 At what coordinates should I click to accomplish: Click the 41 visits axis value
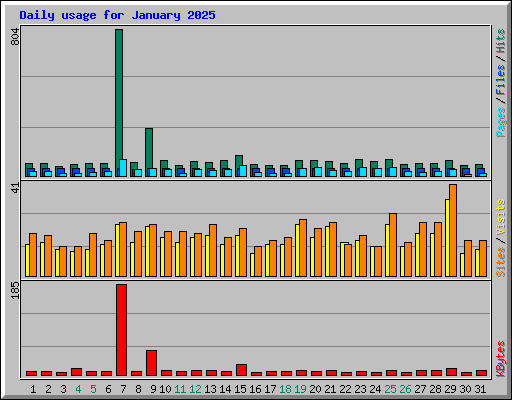15,188
